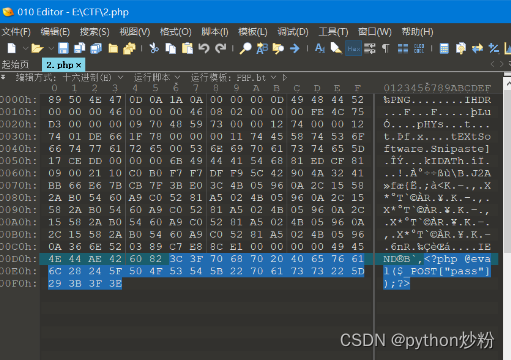Click the Close All files icon
The width and height of the screenshot is (511, 360).
point(129,49)
